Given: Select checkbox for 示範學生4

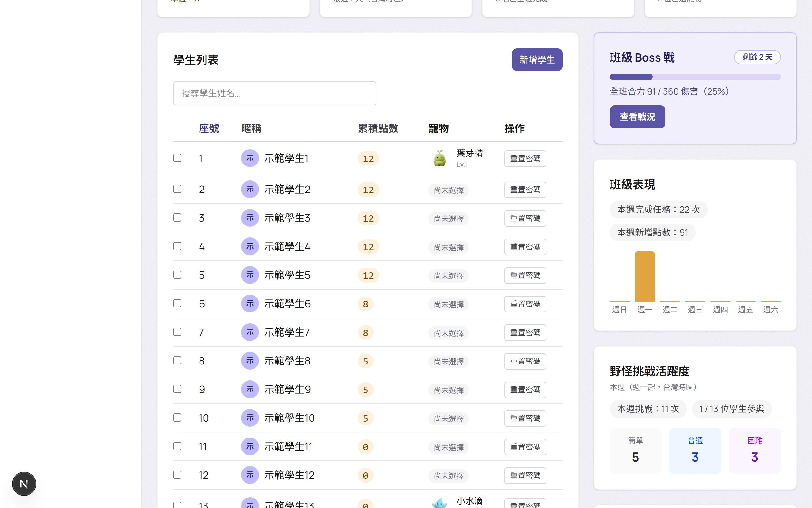Looking at the screenshot, I should [x=177, y=246].
